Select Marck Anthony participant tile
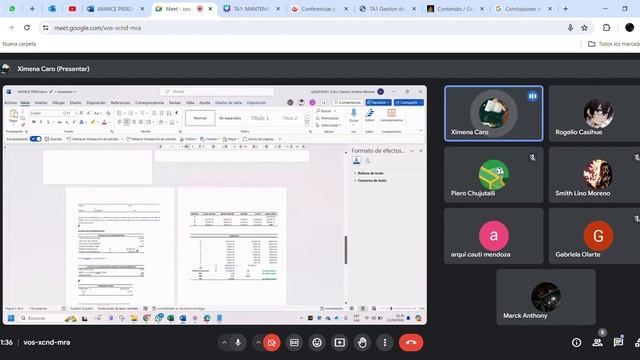640x360 pixels. click(546, 297)
